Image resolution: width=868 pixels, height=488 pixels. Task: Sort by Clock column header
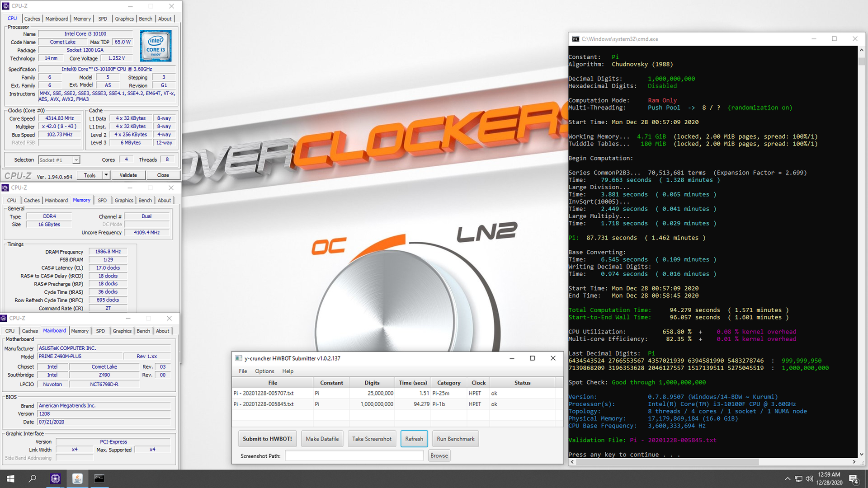[478, 383]
